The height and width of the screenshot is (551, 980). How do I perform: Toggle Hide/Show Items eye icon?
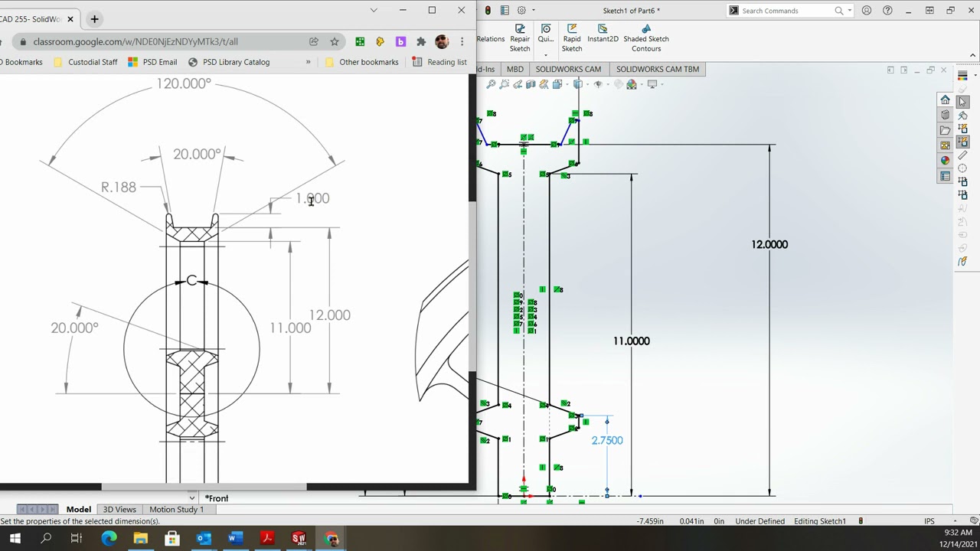click(599, 84)
